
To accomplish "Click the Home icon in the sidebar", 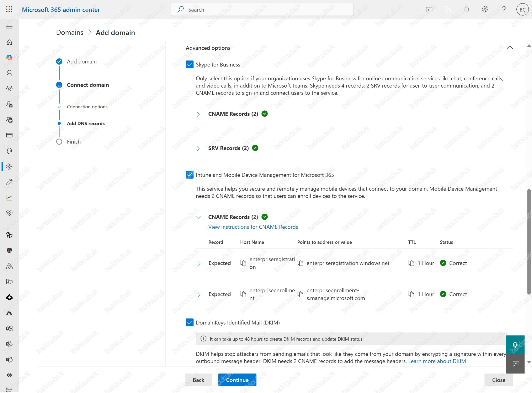I will [9, 42].
